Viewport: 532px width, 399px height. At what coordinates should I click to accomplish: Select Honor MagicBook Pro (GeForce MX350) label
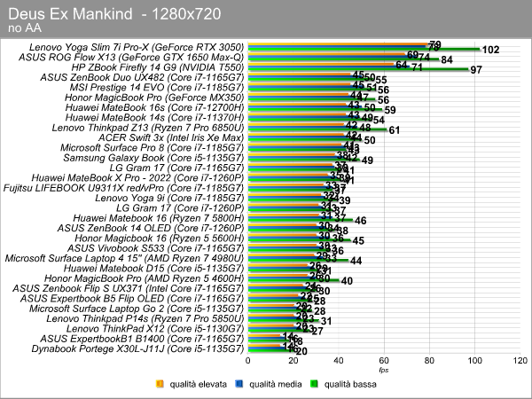tap(154, 98)
